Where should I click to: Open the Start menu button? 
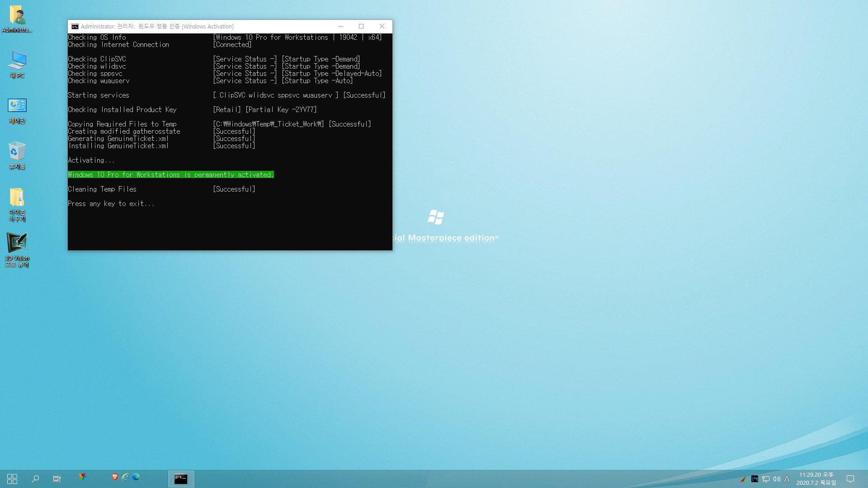coord(12,479)
